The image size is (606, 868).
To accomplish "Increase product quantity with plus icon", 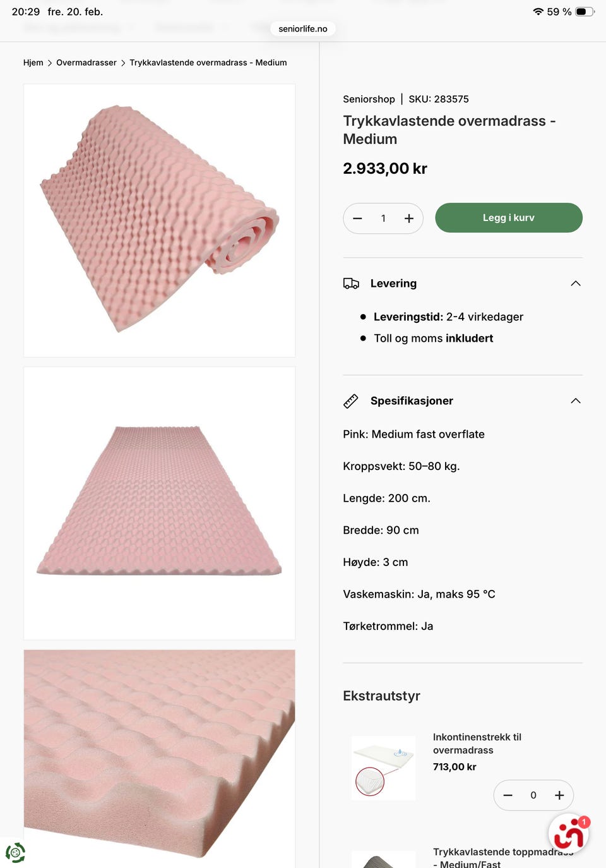I will (409, 219).
